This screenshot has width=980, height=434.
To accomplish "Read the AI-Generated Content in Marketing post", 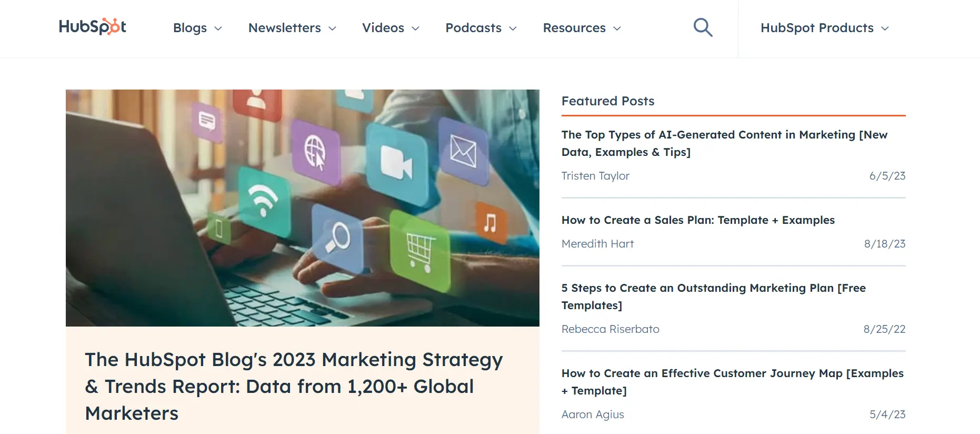I will coord(724,143).
